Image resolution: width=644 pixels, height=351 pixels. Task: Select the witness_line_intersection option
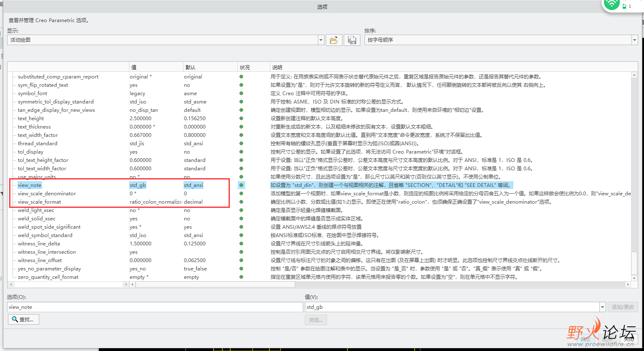[x=47, y=252]
